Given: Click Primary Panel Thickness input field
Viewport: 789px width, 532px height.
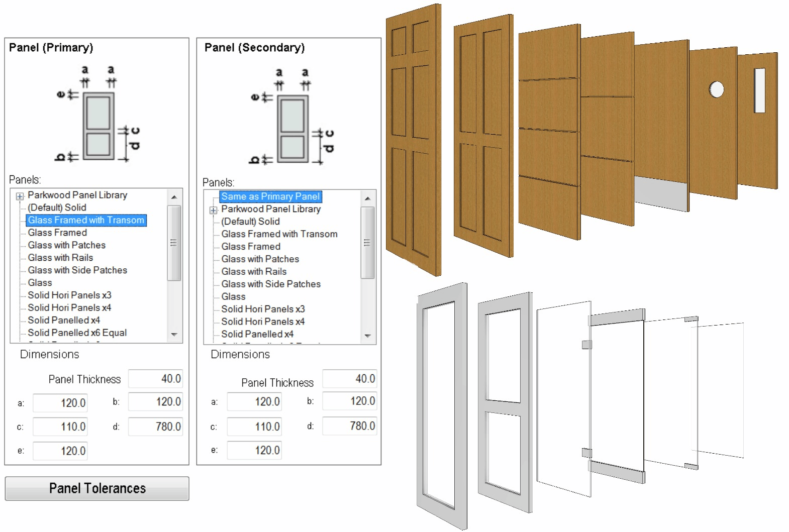Looking at the screenshot, I should pyautogui.click(x=155, y=379).
